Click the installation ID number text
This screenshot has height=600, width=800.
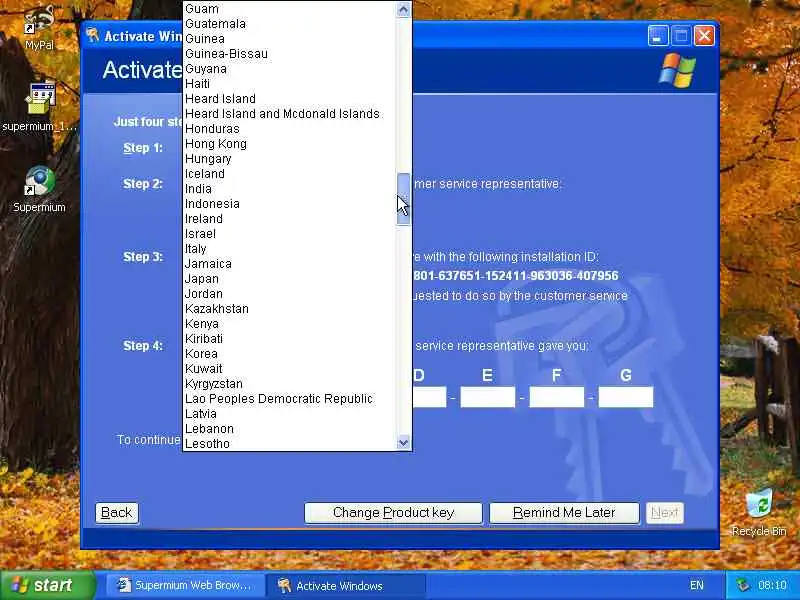point(516,276)
